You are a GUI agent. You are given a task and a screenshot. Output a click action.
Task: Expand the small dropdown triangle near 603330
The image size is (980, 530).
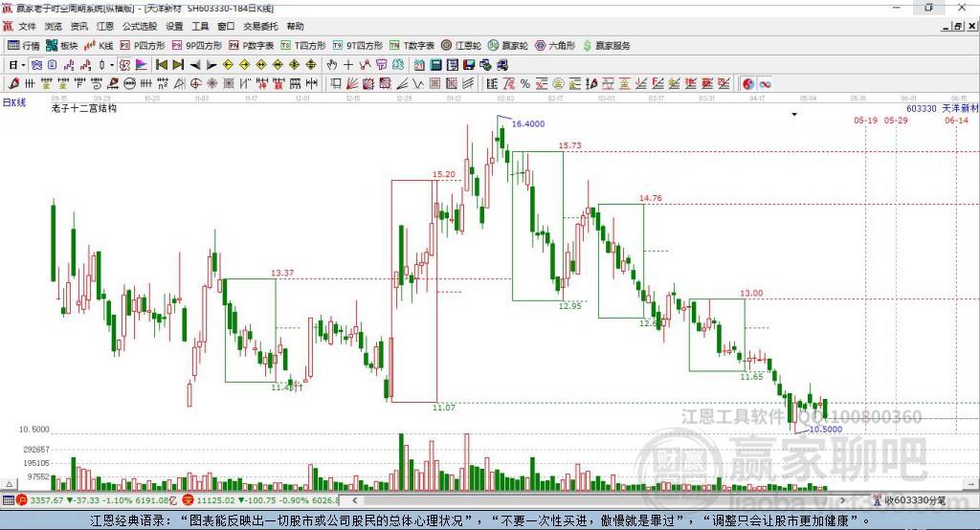click(x=794, y=115)
